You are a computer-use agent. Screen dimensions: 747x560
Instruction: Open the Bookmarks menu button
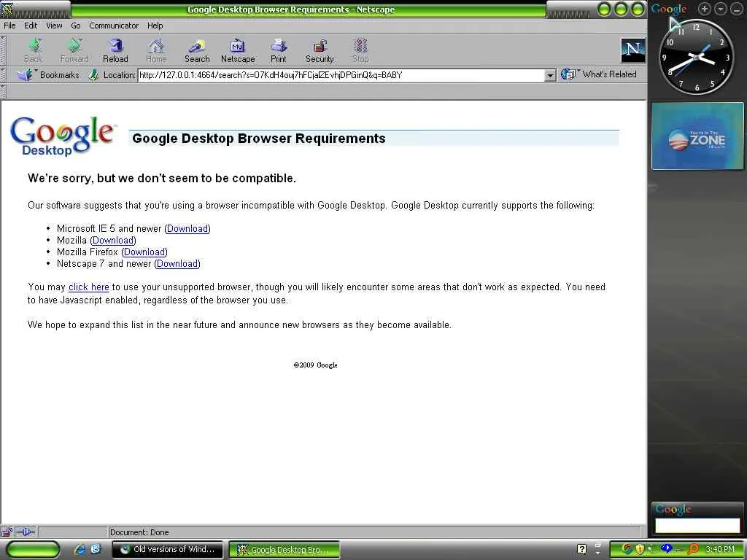pos(47,75)
